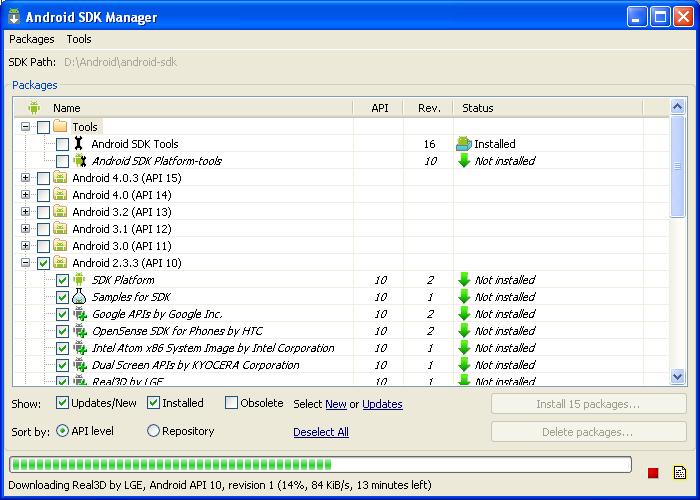Open the Tools menu in menu bar
This screenshot has height=500, width=700.
[x=79, y=39]
